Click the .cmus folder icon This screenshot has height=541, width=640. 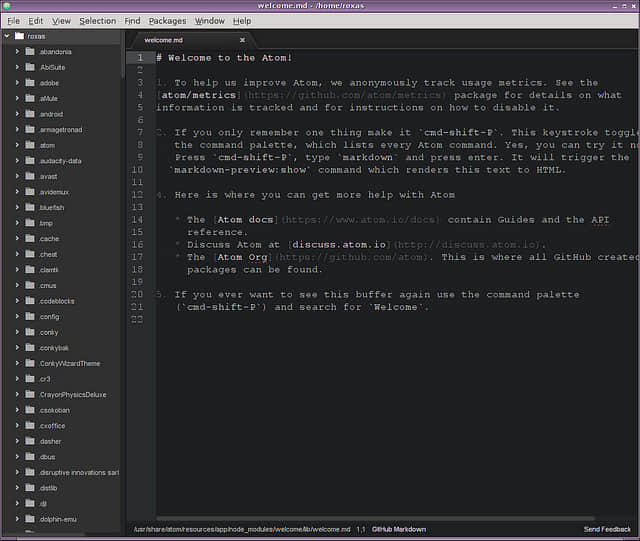tap(30, 285)
